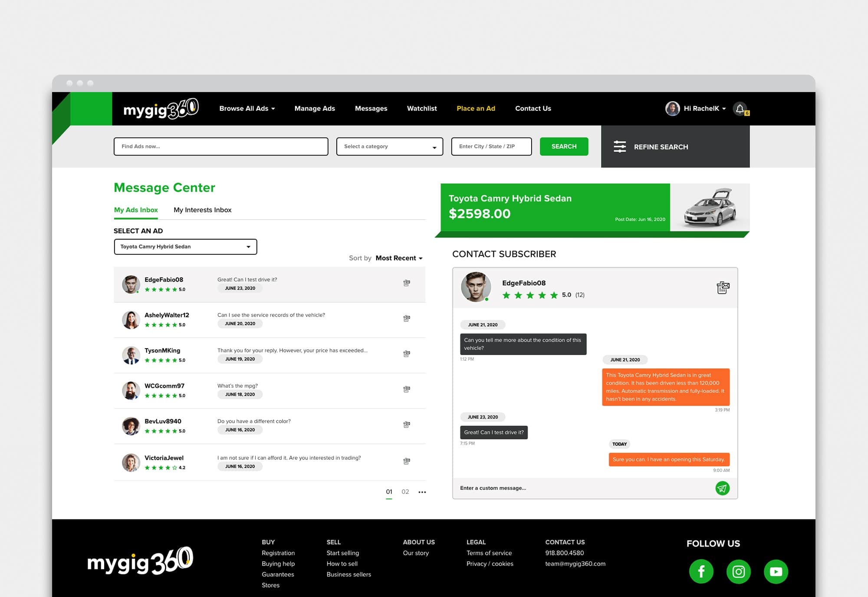Open the Watchlist menu item

pyautogui.click(x=421, y=109)
